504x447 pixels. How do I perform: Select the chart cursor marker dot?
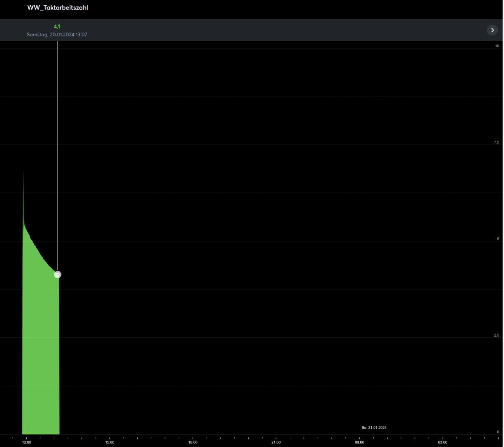coord(57,274)
